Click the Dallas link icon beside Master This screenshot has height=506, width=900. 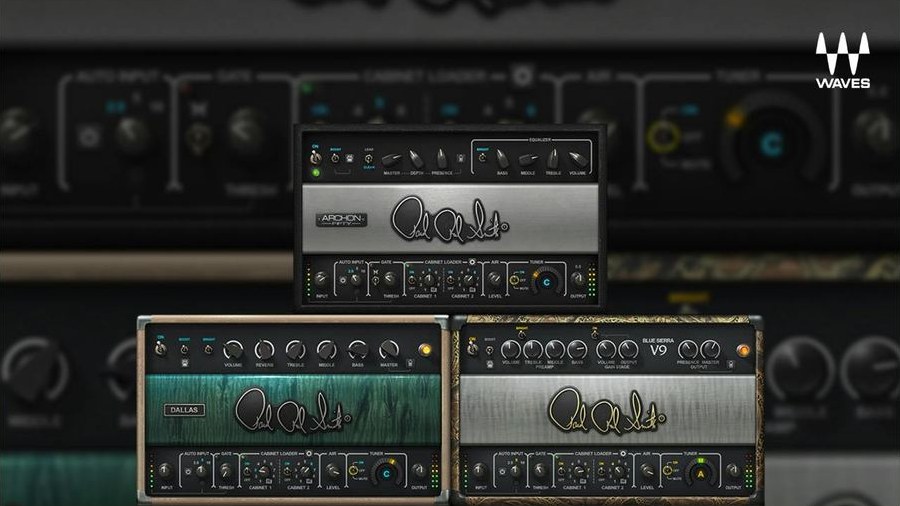(x=410, y=363)
